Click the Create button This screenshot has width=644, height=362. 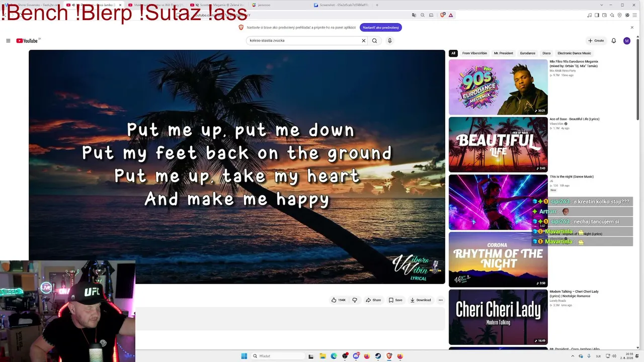596,41
